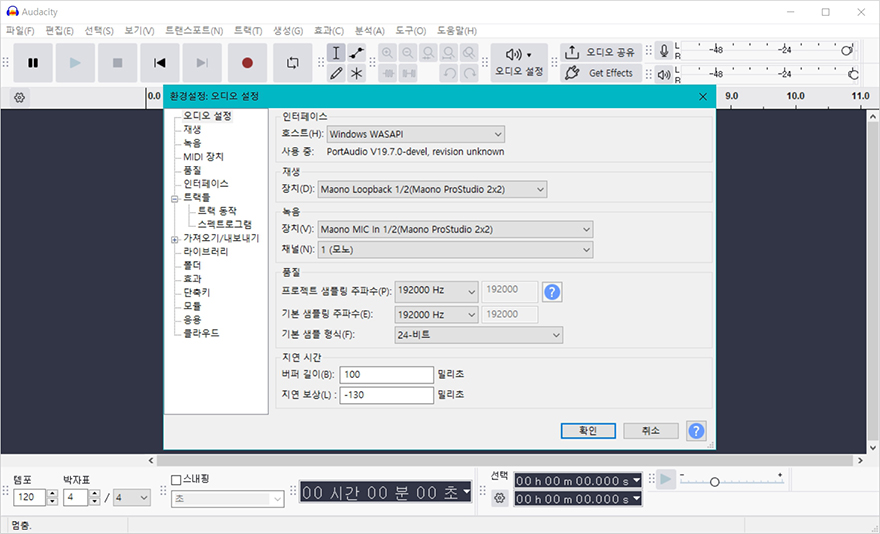The image size is (880, 534).
Task: Open 프로젝트 샘플링 주파수 dropdown
Action: 437,291
